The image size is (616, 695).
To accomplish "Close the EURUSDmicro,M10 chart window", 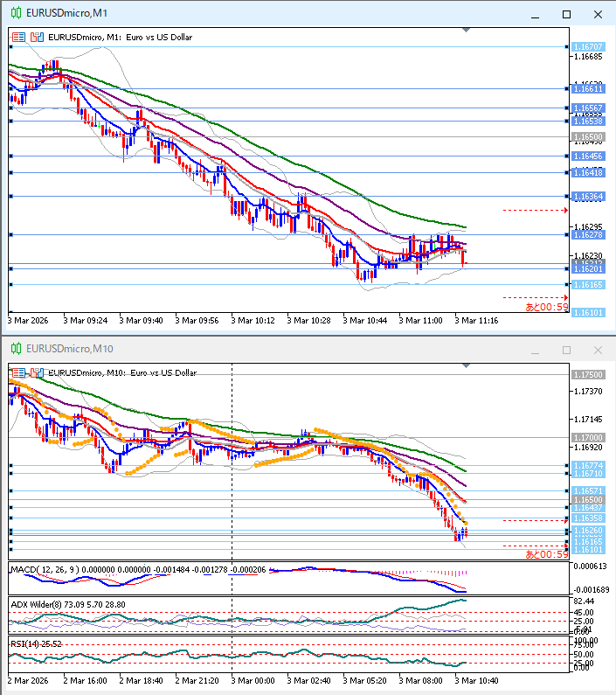I will (598, 350).
